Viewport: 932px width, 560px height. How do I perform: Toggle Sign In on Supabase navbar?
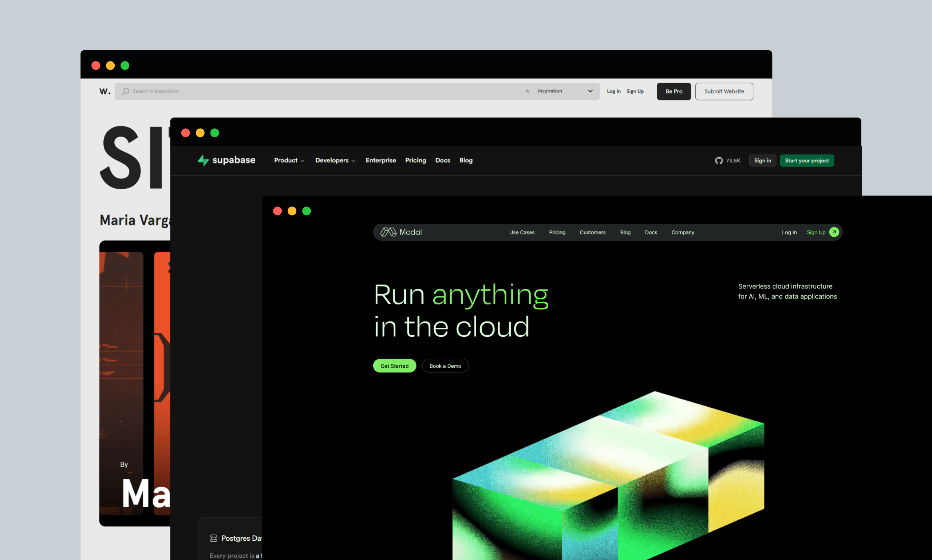pos(762,161)
